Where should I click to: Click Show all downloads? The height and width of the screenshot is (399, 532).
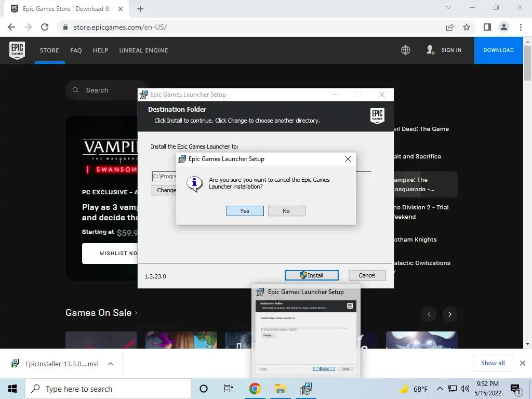tap(493, 363)
